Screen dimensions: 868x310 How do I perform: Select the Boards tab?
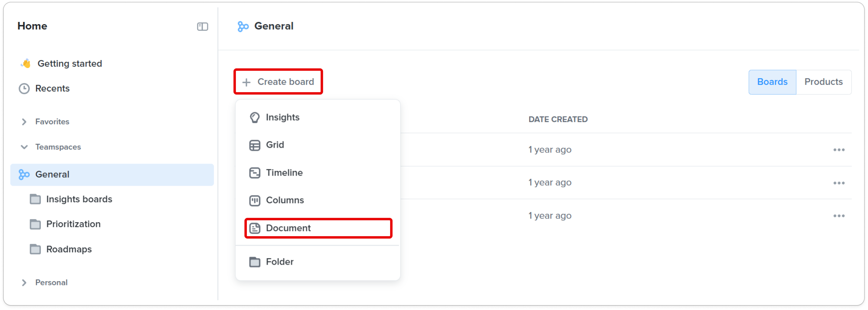tap(772, 82)
